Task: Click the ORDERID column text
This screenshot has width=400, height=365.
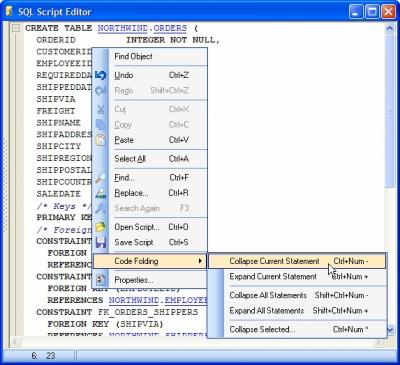Action: pyautogui.click(x=56, y=40)
